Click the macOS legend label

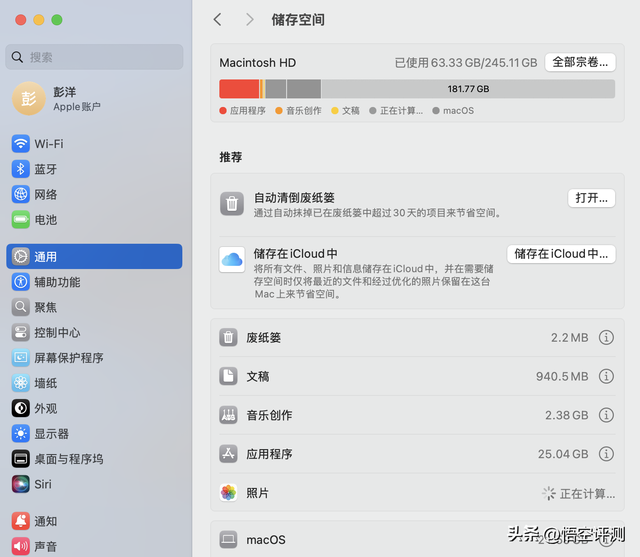click(x=458, y=111)
